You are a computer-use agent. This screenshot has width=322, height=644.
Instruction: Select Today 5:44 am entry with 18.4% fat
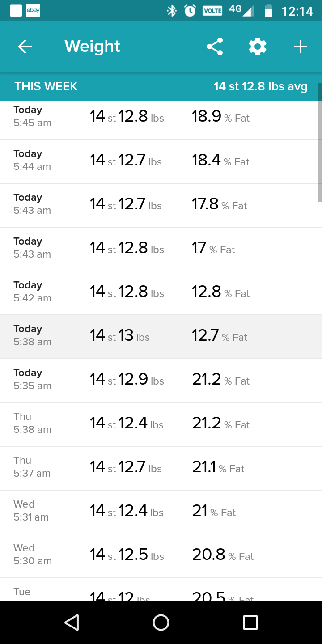click(x=161, y=161)
